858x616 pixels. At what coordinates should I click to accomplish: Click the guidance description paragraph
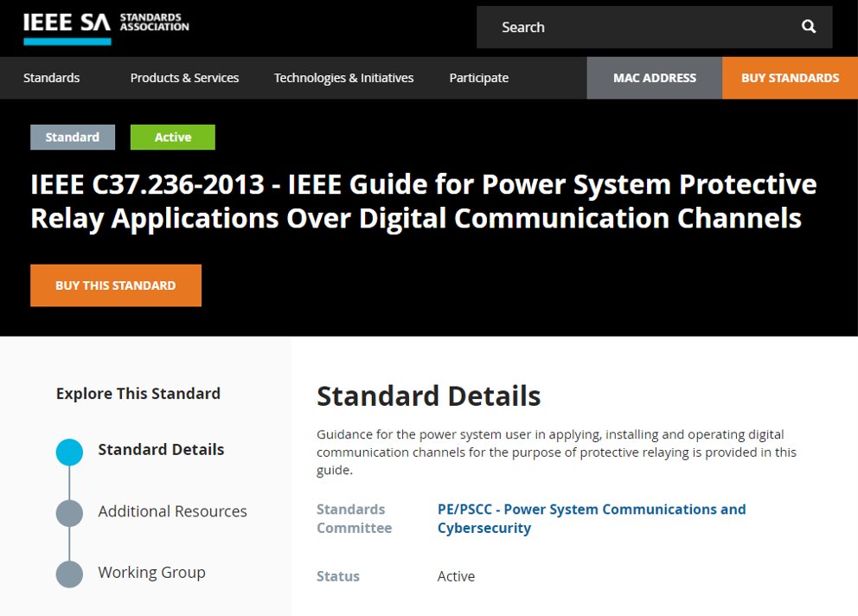556,452
